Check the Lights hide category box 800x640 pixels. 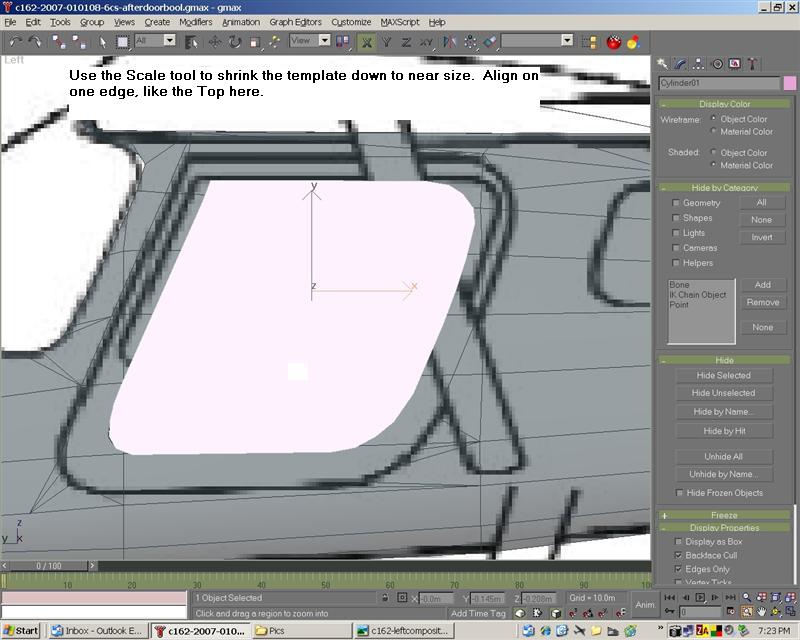[x=676, y=233]
